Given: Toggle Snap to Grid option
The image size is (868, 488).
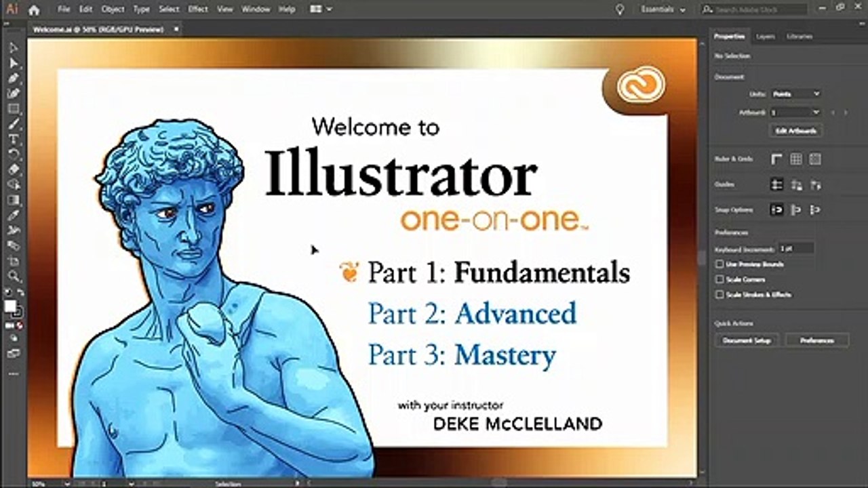Looking at the screenshot, I should click(x=815, y=210).
